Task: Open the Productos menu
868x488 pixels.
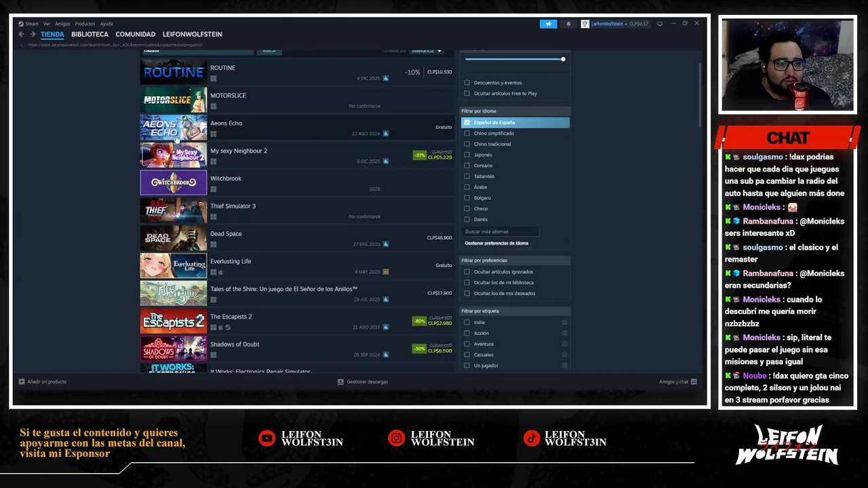Action: point(85,24)
